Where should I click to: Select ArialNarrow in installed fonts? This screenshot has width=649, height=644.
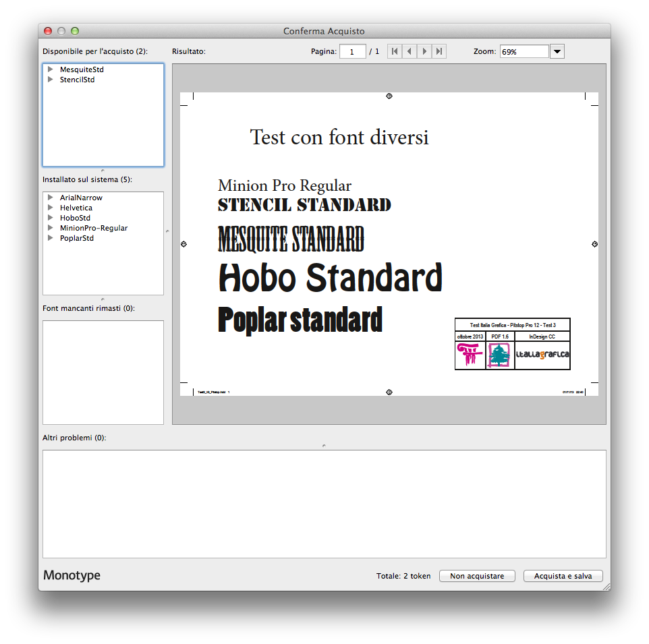81,198
